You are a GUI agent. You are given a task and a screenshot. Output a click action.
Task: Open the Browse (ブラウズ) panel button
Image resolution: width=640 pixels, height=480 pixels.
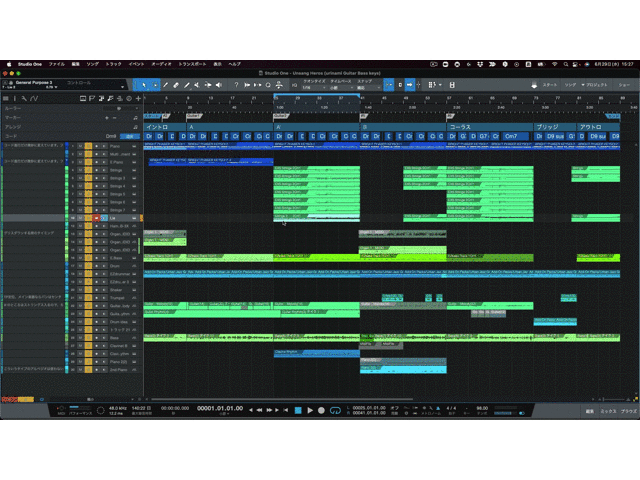[627, 411]
